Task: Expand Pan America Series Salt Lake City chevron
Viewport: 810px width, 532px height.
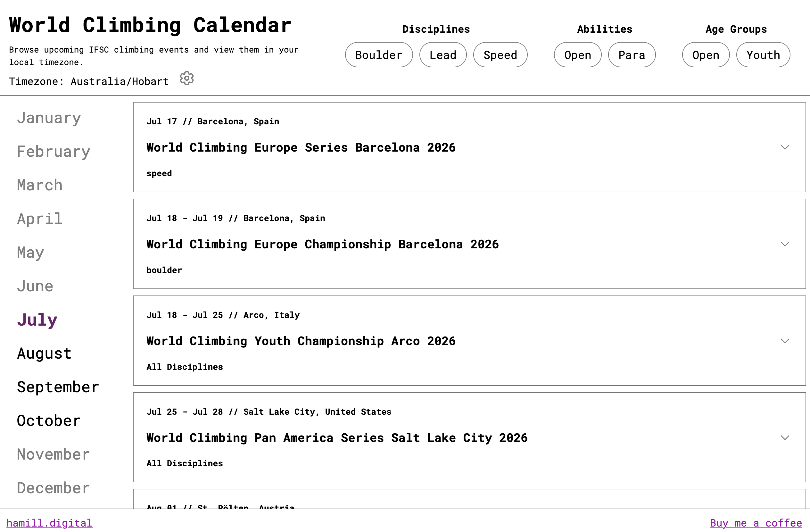Action: (785, 437)
